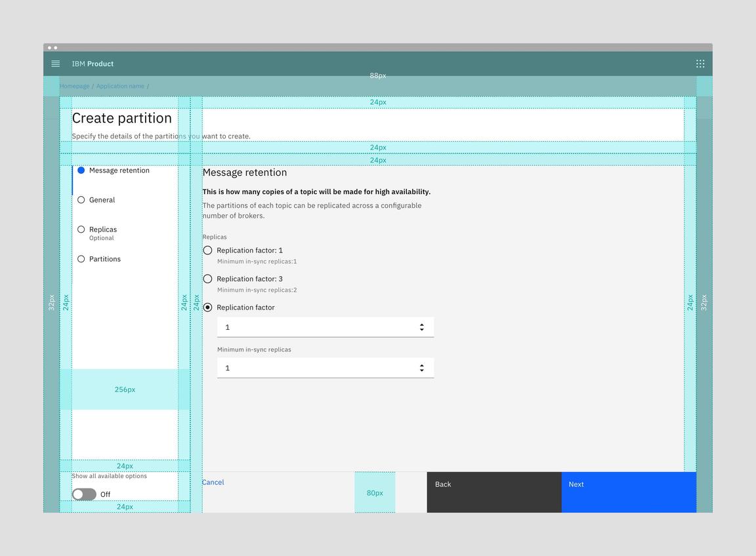Open the Application name breadcrumb link

[120, 85]
